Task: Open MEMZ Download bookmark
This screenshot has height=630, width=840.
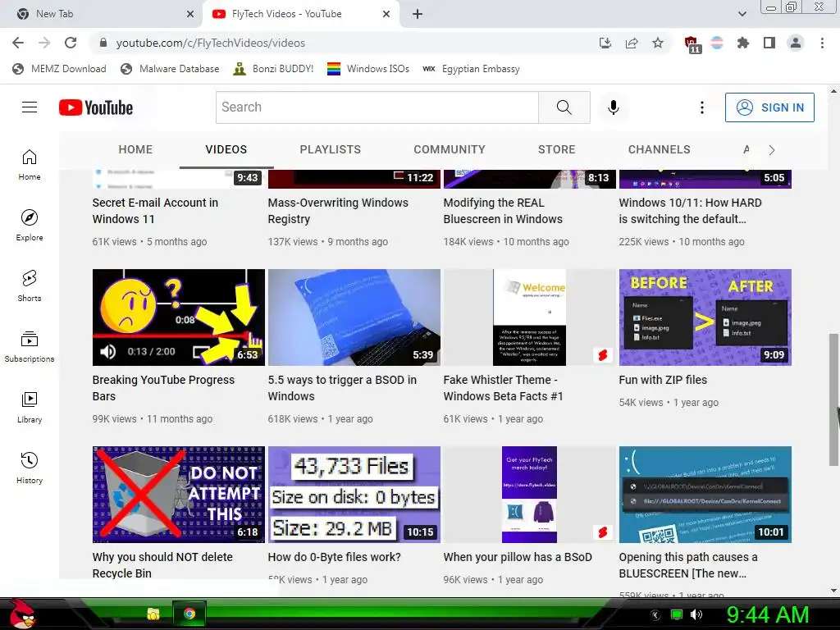Action: coord(59,69)
